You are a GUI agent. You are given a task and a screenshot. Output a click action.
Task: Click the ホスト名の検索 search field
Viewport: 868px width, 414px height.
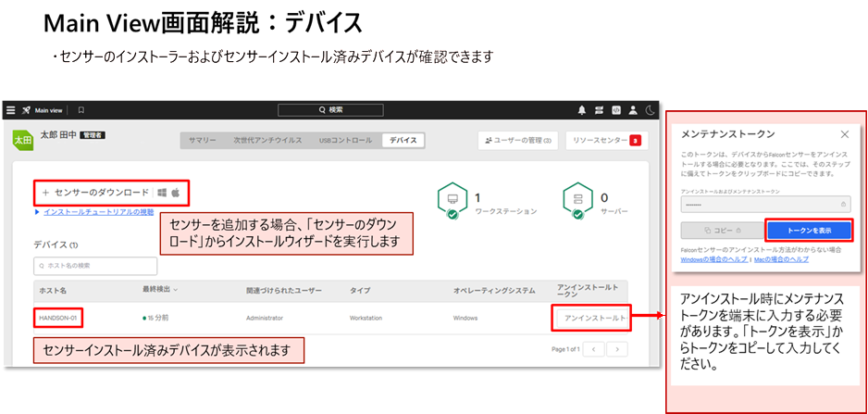coord(95,266)
